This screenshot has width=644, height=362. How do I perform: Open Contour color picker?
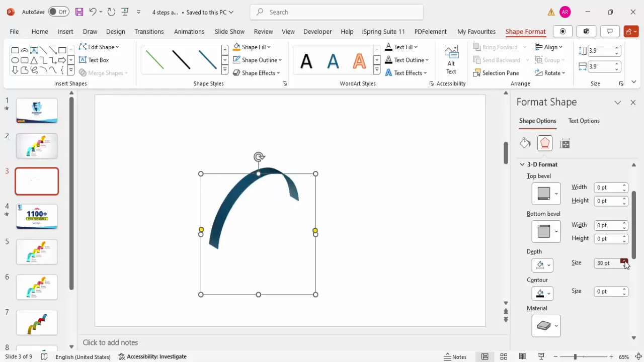point(542,293)
